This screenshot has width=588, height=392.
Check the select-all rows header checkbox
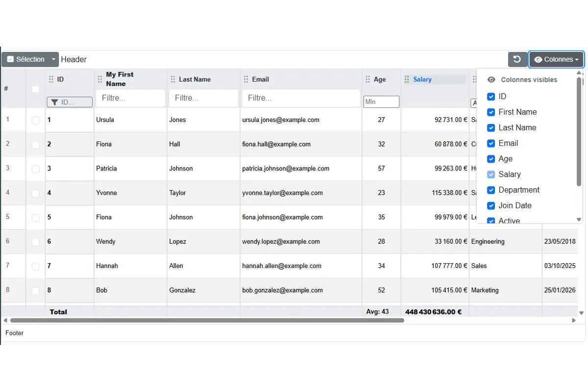(x=35, y=89)
